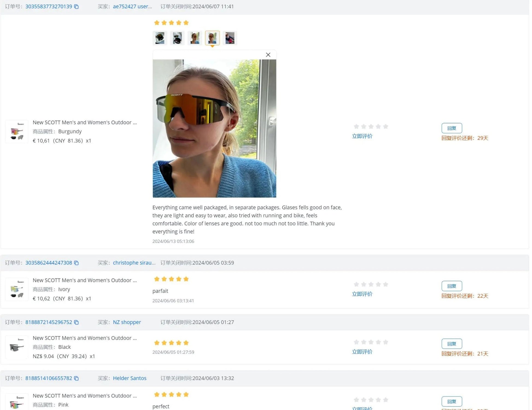Reply to NZ shopper's review
Screen dimensions: 532x410
coord(452,344)
